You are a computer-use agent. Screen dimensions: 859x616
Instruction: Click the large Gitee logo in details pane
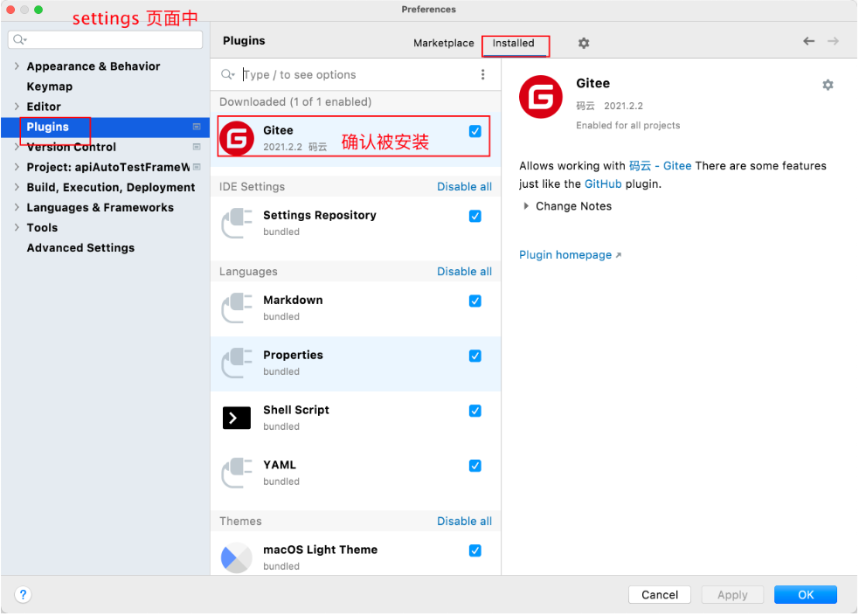541,97
